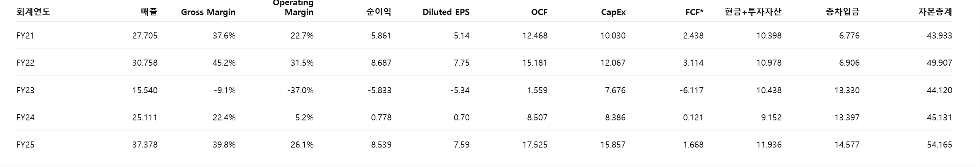Image resolution: width=980 pixels, height=167 pixels.
Task: Select the Operating Margin column header
Action: point(293,7)
